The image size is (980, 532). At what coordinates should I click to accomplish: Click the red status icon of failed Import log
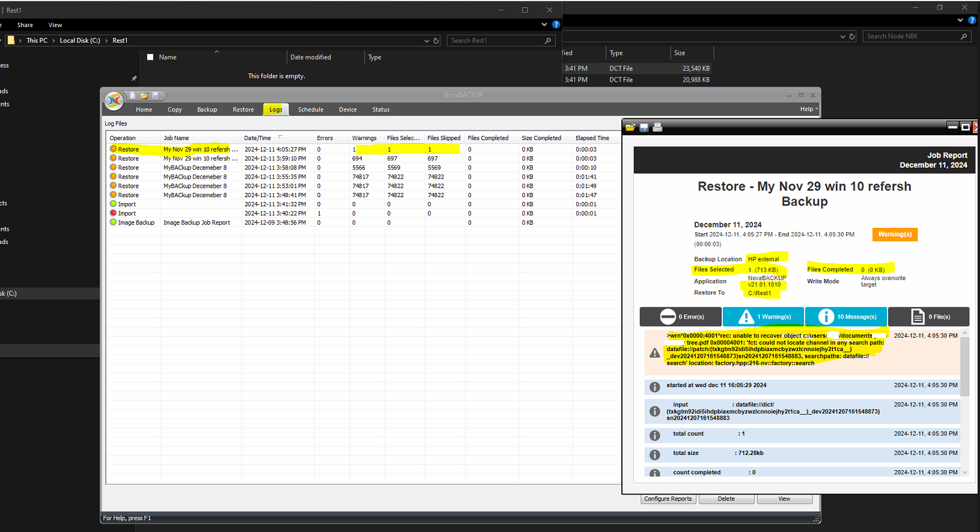click(113, 213)
